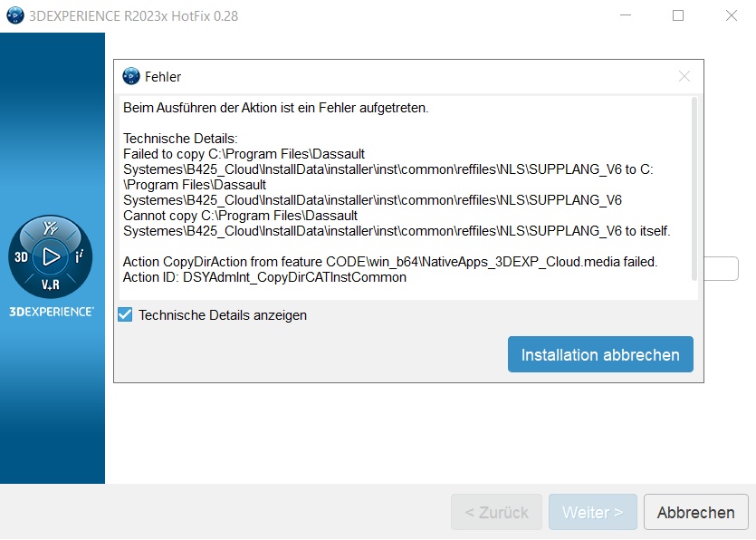756x540 pixels.
Task: Click the 'Weiter >' button
Action: pyautogui.click(x=592, y=512)
